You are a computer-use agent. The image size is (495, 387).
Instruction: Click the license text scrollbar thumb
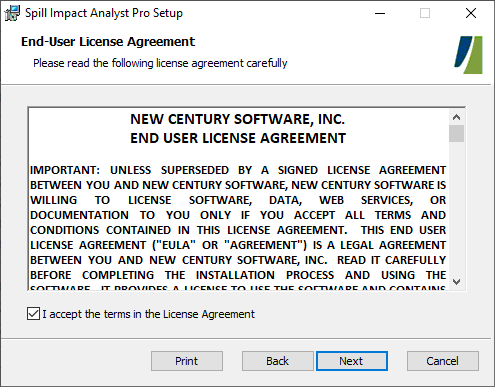[456, 134]
